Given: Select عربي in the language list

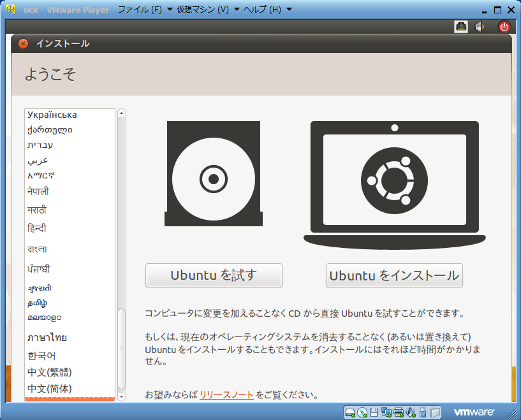Looking at the screenshot, I should pos(70,161).
